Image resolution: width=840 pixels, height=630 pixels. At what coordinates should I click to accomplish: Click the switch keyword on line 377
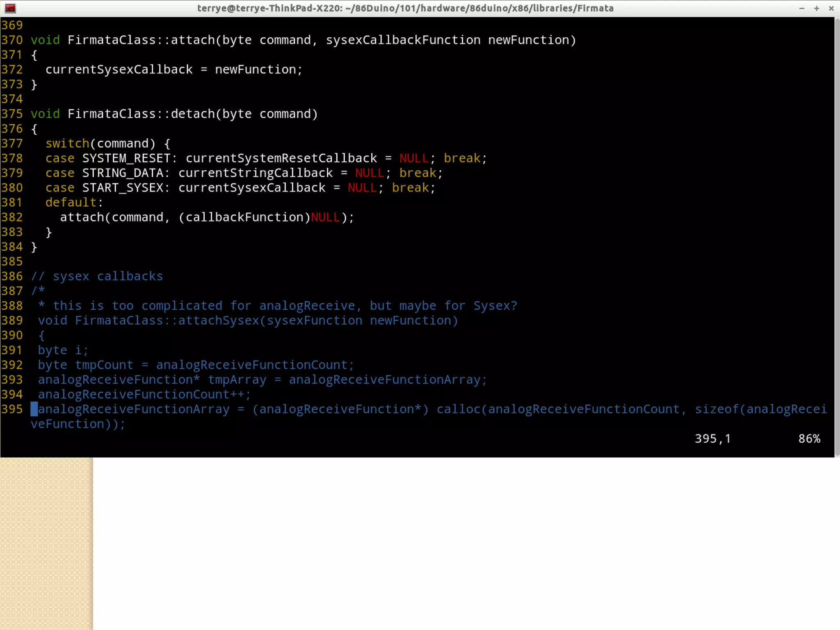[67, 144]
